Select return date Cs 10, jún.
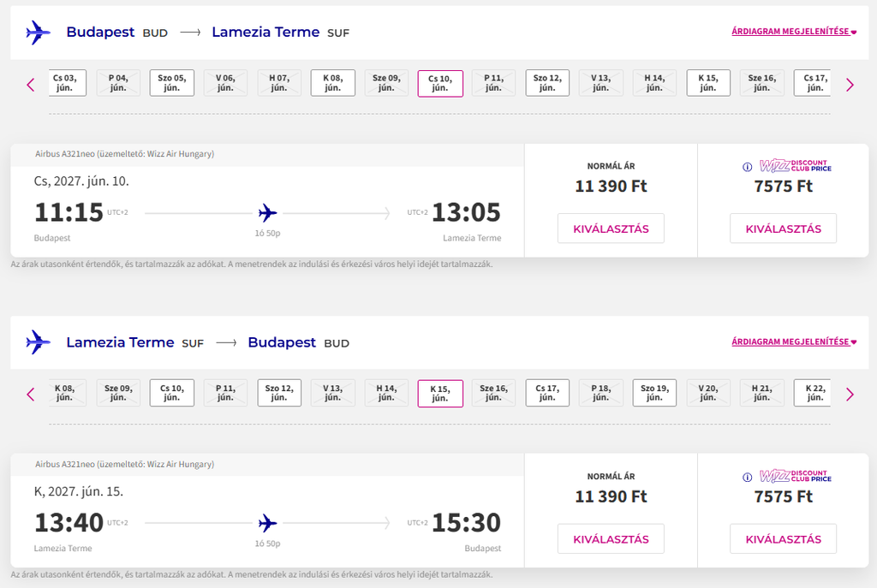Screen dimensions: 877x588 pos(171,393)
